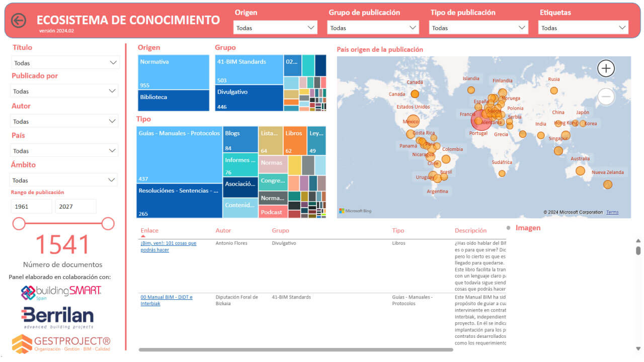Click the Rusia bubble on map
The height and width of the screenshot is (362, 644).
[x=554, y=90]
